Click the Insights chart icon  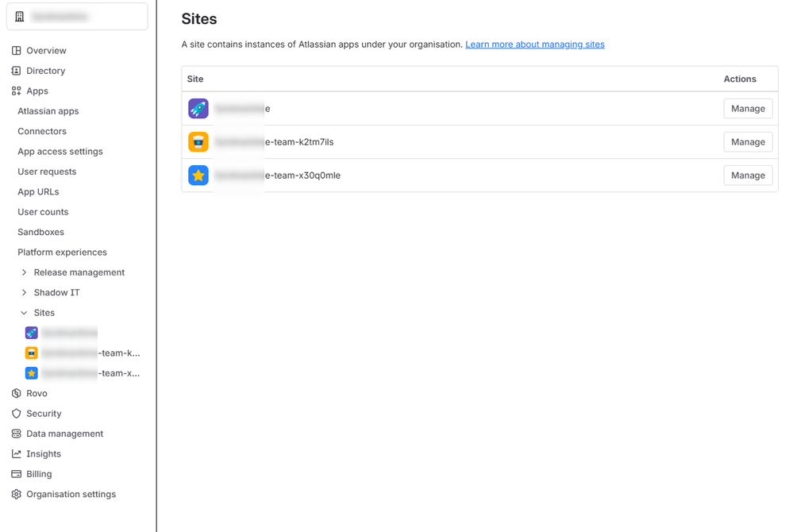tap(16, 454)
